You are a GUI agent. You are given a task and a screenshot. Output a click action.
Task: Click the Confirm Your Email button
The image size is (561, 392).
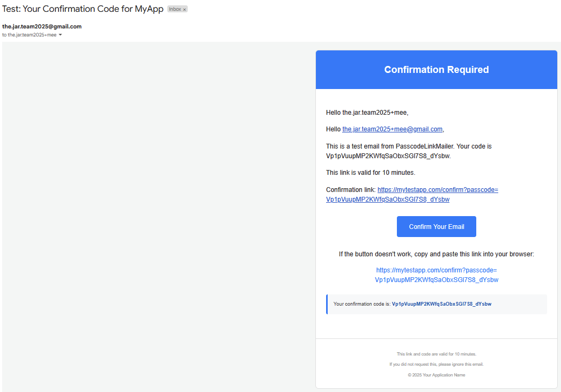click(x=437, y=226)
